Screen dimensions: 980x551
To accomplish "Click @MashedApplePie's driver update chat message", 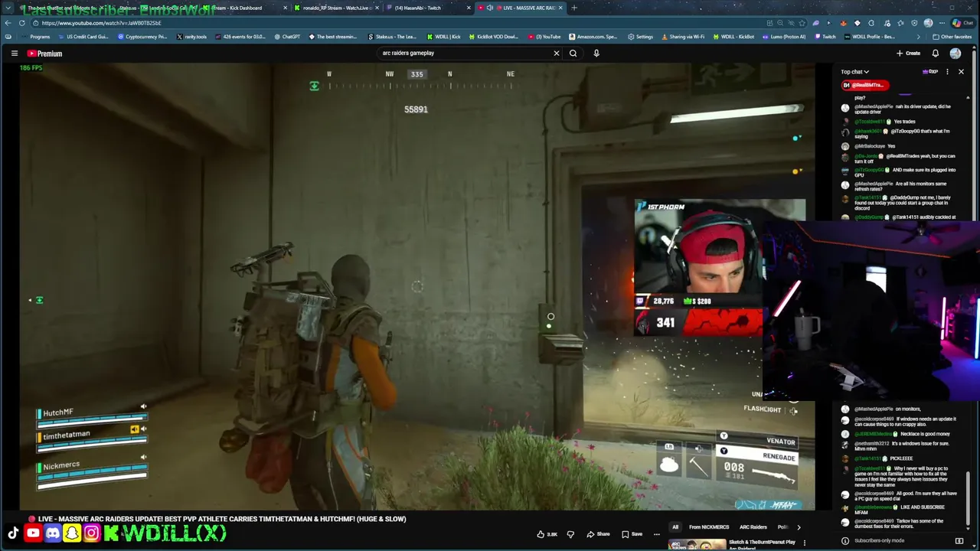I will coord(903,109).
